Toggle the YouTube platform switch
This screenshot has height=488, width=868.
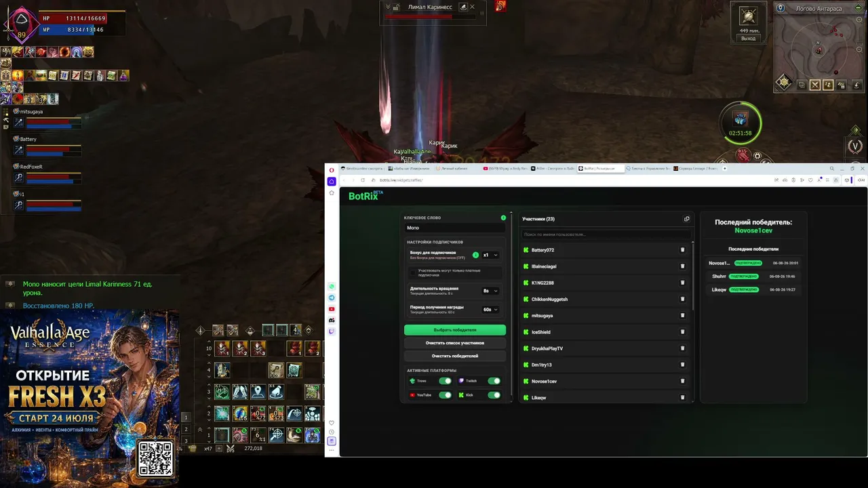pyautogui.click(x=445, y=395)
